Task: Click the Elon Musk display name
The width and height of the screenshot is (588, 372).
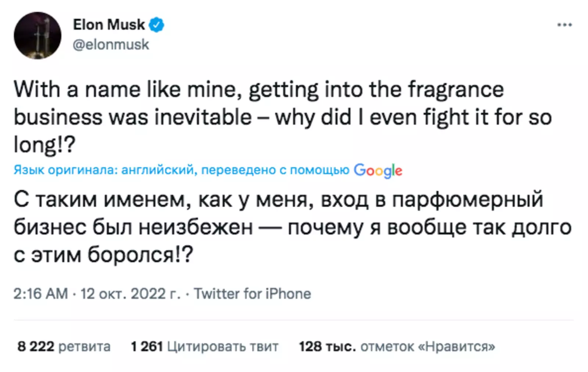Action: 109,25
